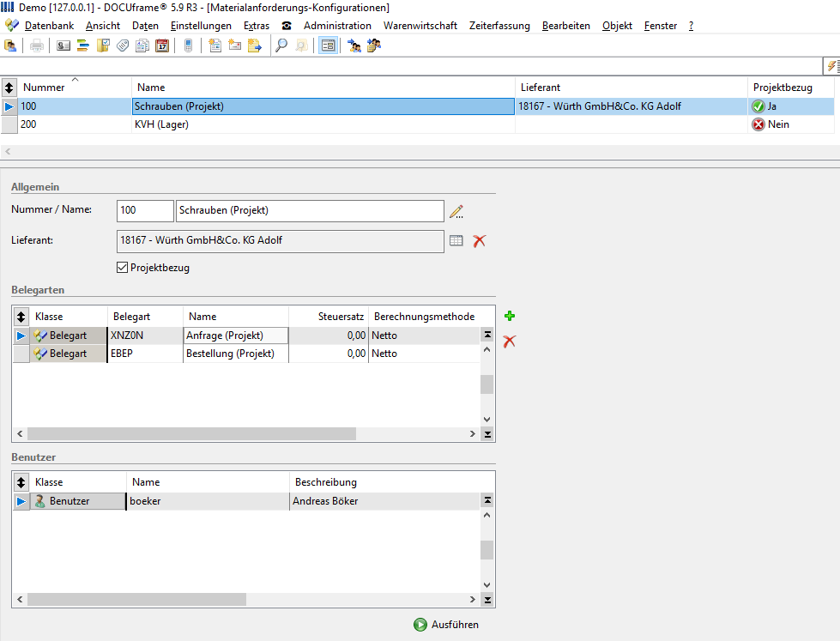840x641 pixels.
Task: Click the telephone icon in the menu bar
Action: (x=287, y=26)
